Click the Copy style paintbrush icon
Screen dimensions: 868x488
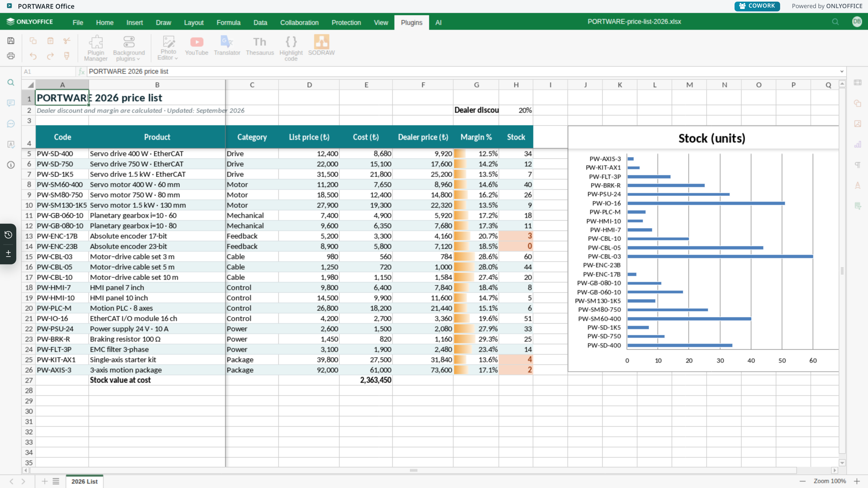(x=67, y=56)
